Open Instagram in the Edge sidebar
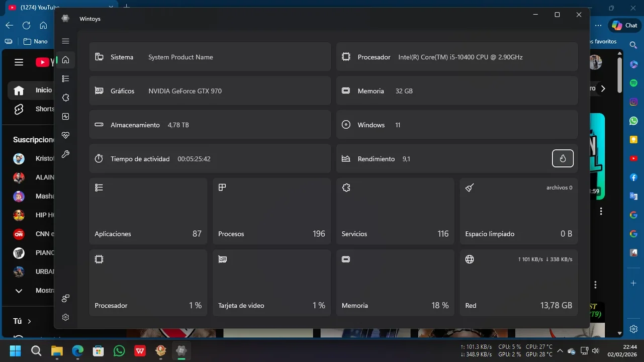 [x=633, y=102]
